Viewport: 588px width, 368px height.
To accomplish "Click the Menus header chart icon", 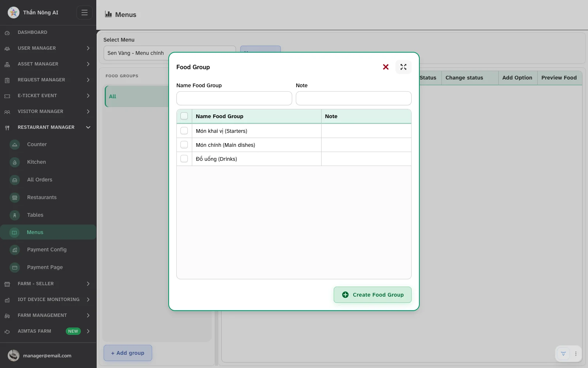I will (x=108, y=14).
